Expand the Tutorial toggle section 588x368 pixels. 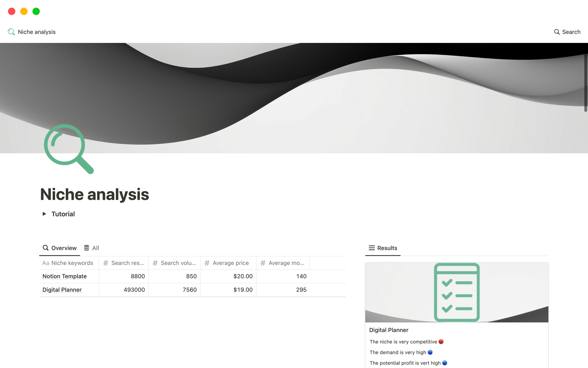(44, 214)
